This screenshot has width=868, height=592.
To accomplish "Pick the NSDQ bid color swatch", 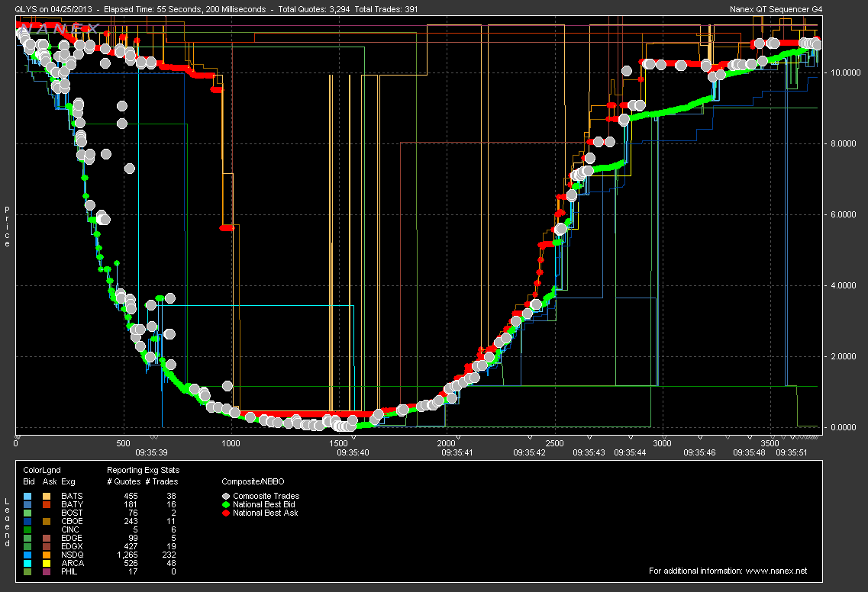I will tap(27, 555).
